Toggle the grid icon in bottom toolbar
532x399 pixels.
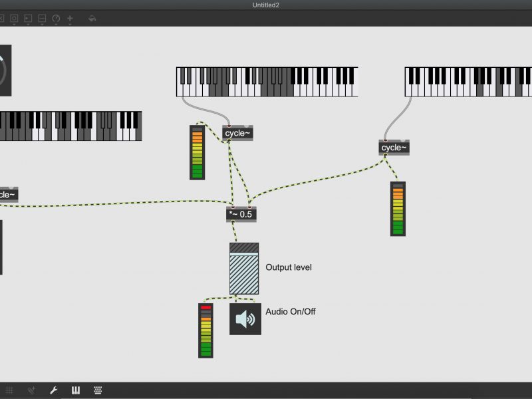coord(9,390)
